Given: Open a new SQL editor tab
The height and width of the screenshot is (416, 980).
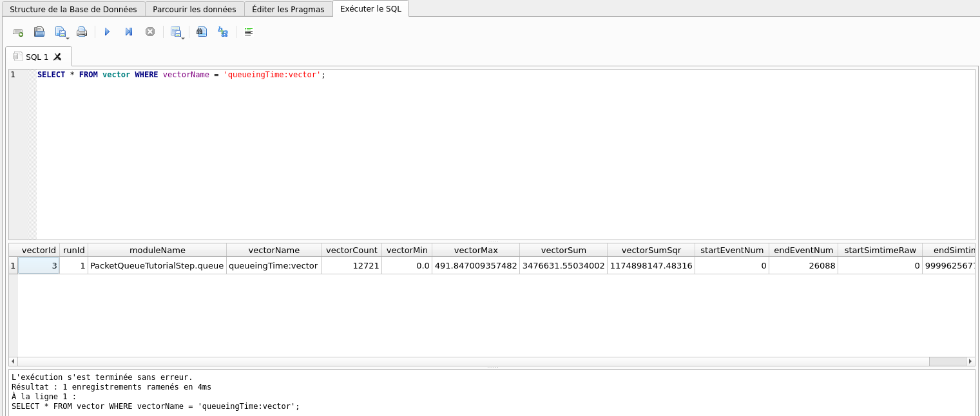Looking at the screenshot, I should (18, 32).
